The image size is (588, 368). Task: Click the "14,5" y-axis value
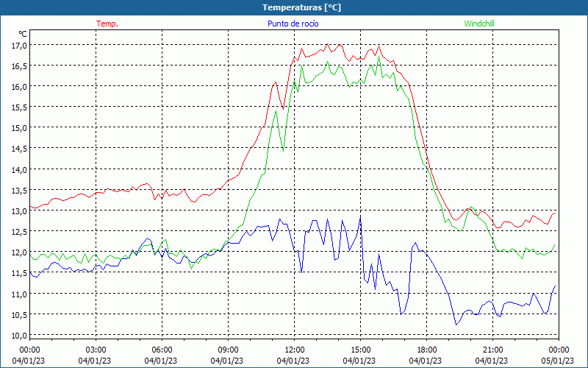(x=20, y=149)
